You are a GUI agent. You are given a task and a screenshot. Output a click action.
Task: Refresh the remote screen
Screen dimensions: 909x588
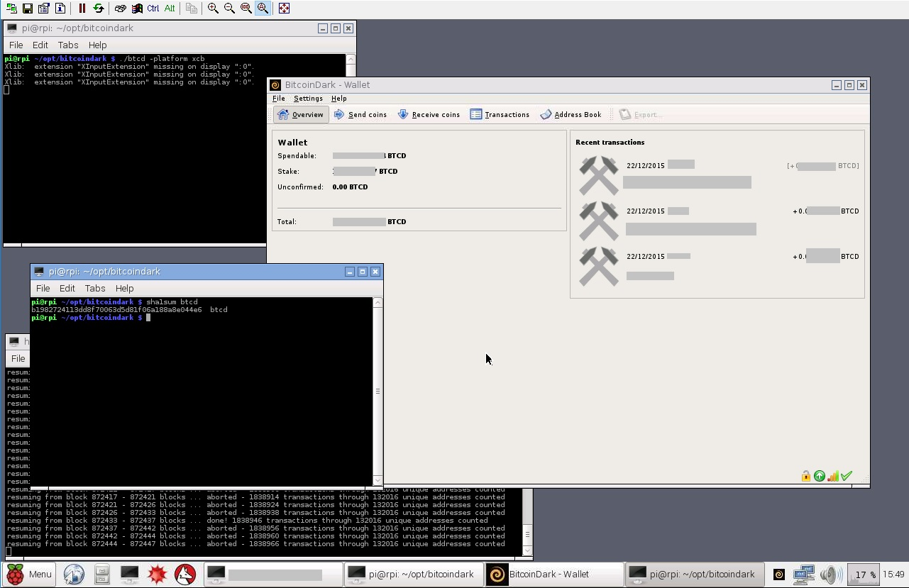point(99,9)
